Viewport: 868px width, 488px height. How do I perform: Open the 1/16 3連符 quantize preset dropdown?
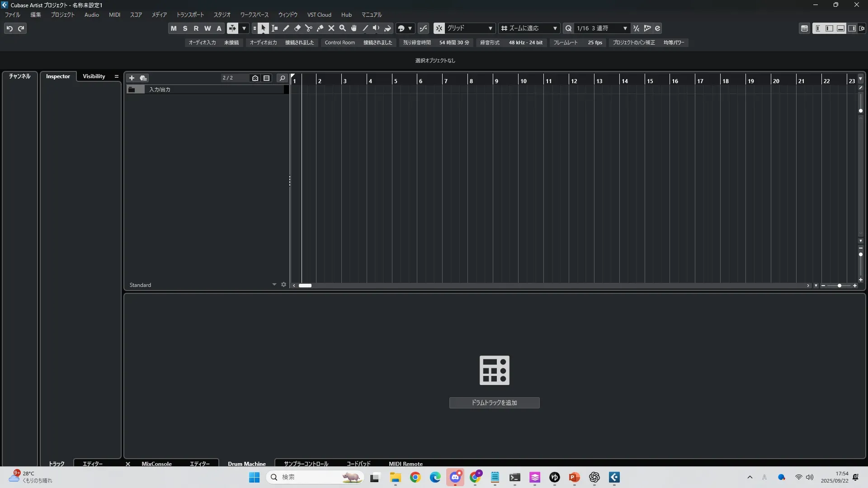point(602,28)
